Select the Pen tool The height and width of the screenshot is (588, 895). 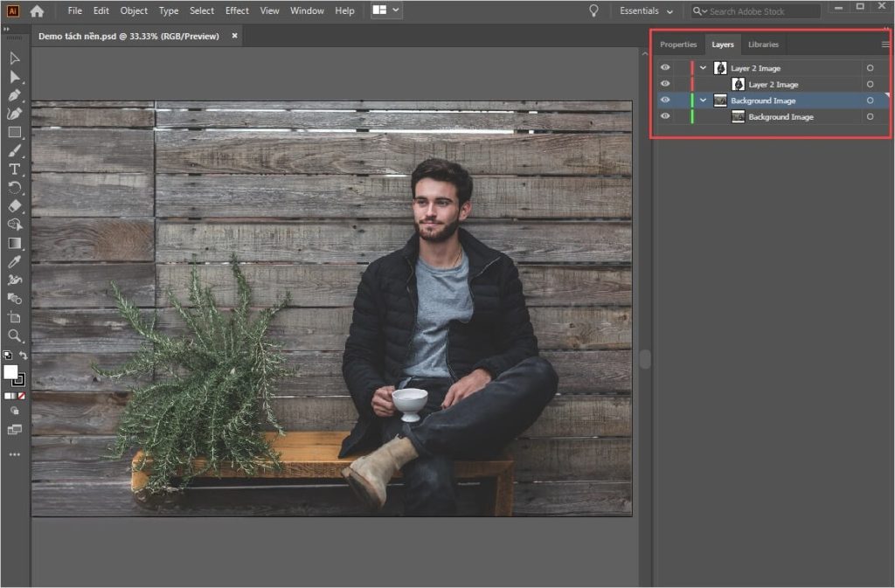[15, 95]
